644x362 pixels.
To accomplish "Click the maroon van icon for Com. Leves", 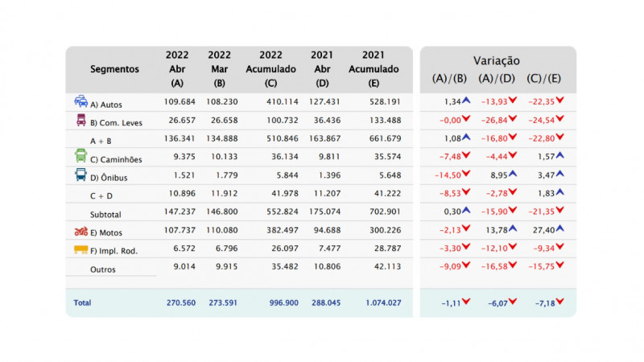I will click(81, 120).
